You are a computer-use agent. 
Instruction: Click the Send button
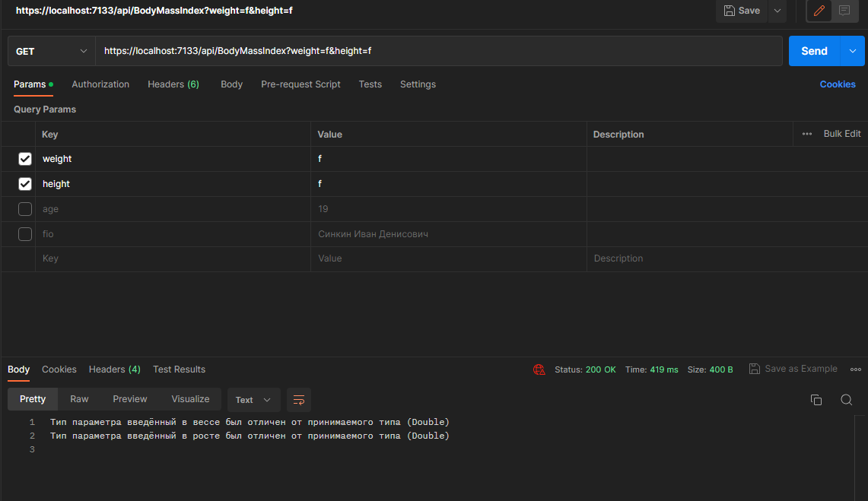pos(813,50)
